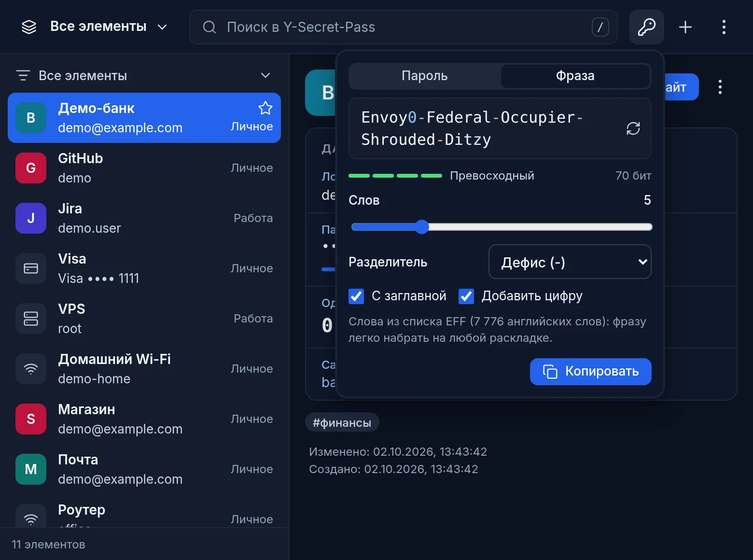Expand the Все элементы list filter chevron
The height and width of the screenshot is (560, 753).
(x=265, y=75)
